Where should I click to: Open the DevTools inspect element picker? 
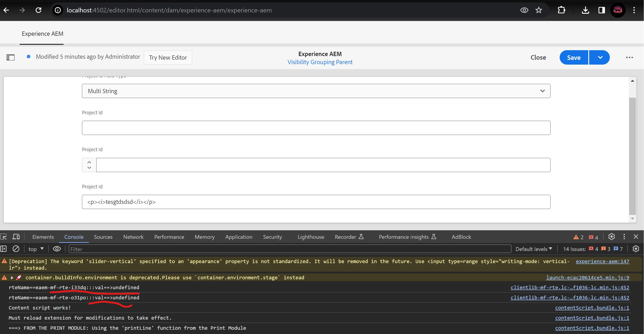[4, 237]
